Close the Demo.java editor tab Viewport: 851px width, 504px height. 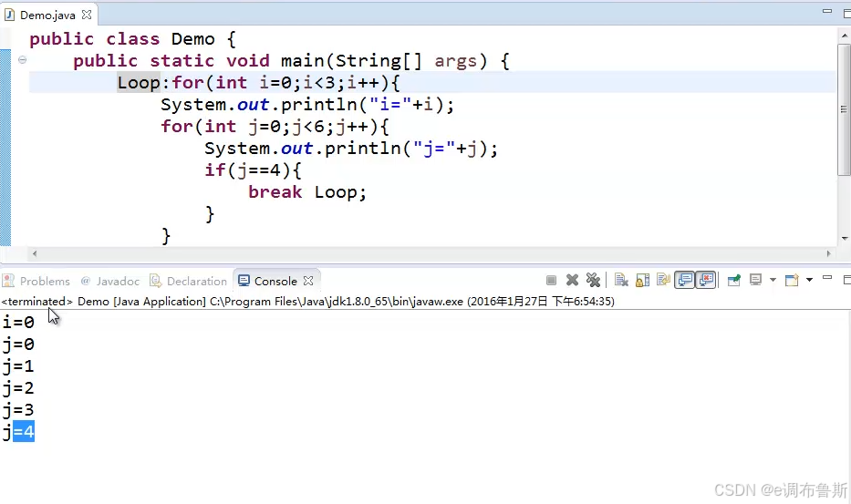[87, 15]
